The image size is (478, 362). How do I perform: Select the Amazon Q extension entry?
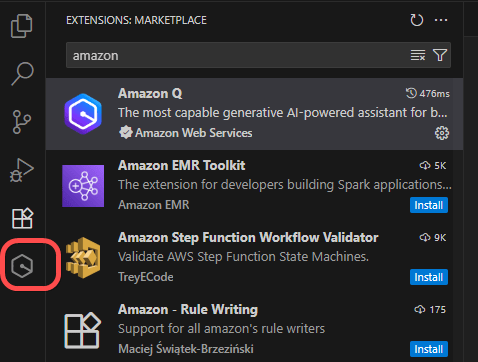(x=254, y=114)
